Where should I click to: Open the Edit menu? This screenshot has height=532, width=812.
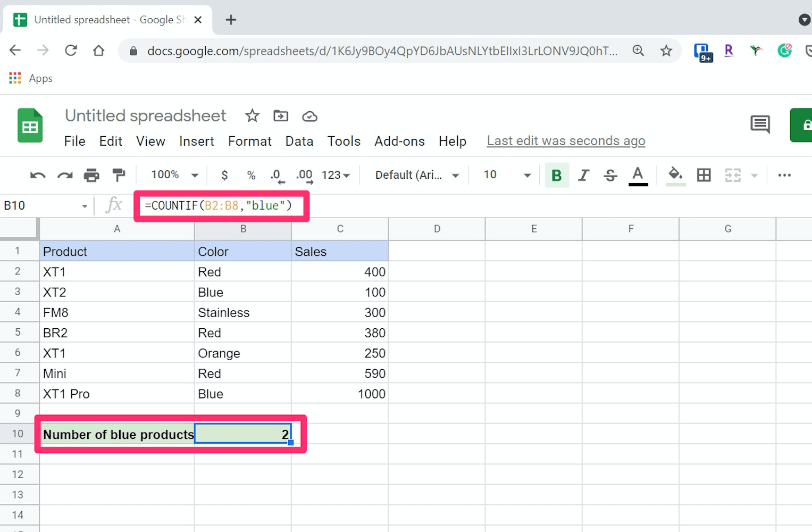(111, 141)
